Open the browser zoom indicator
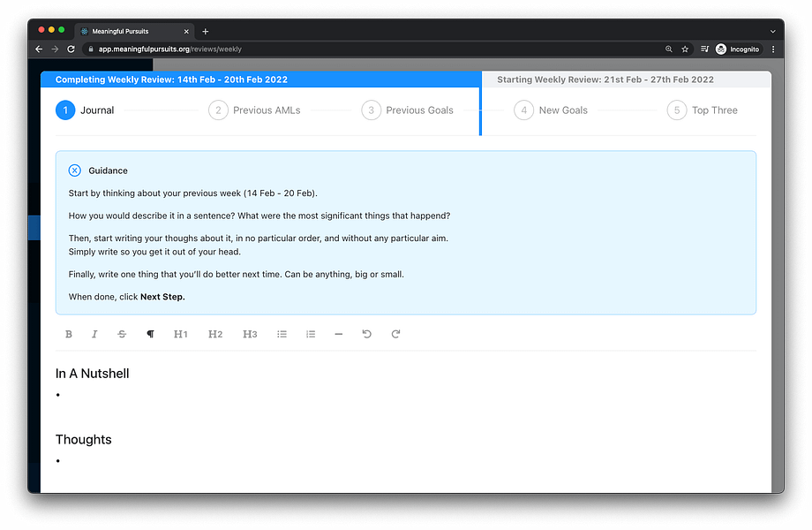The image size is (812, 530). coord(668,49)
